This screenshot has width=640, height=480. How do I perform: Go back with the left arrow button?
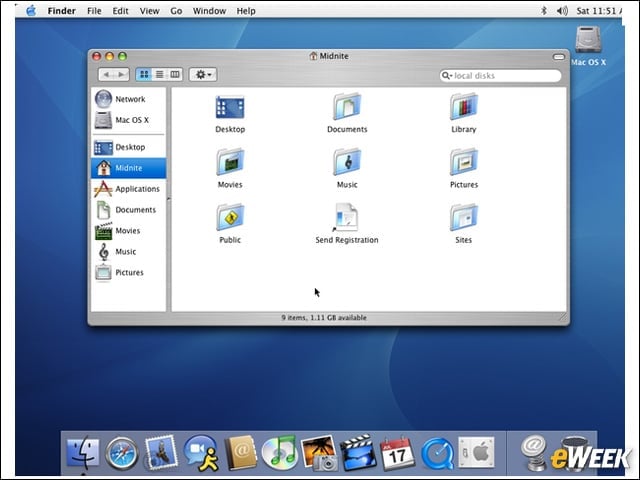[106, 74]
